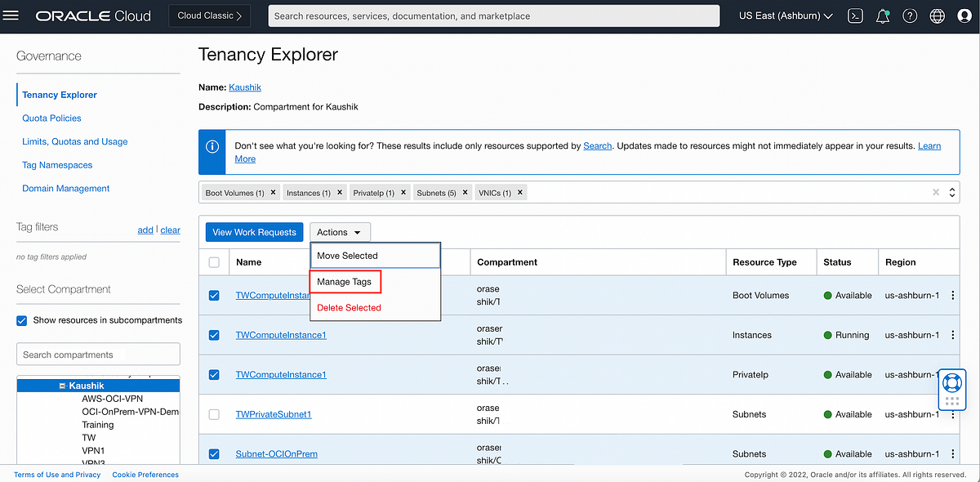
Task: Open the Actions dropdown
Action: pyautogui.click(x=340, y=231)
